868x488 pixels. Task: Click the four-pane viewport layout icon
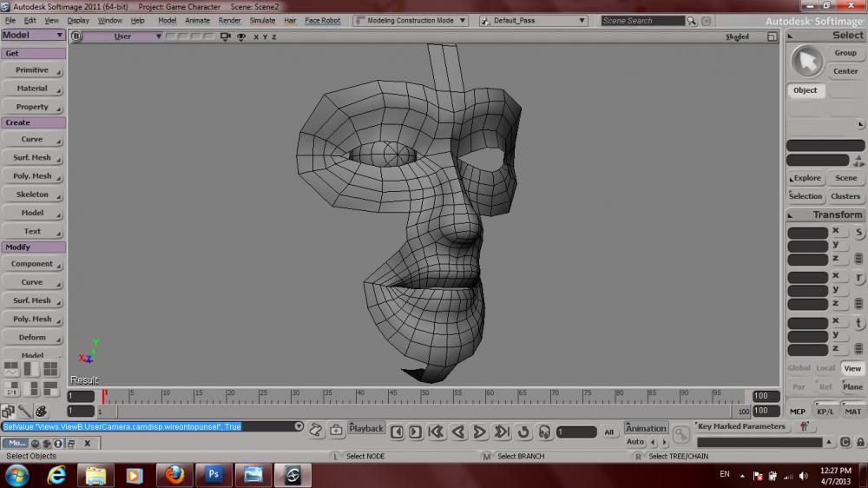click(x=50, y=369)
